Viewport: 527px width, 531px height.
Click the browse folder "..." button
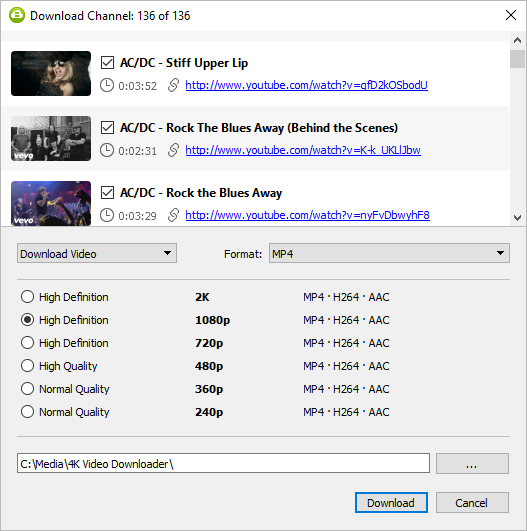coord(472,464)
